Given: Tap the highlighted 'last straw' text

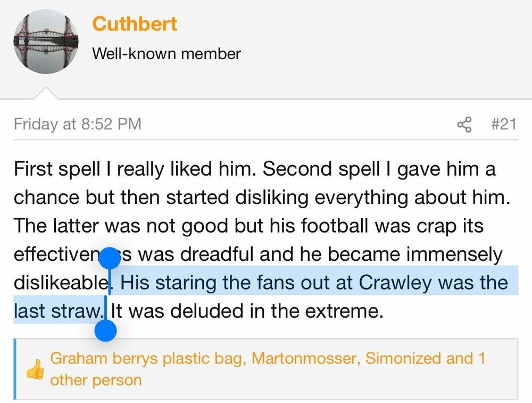Looking at the screenshot, I should tap(57, 310).
